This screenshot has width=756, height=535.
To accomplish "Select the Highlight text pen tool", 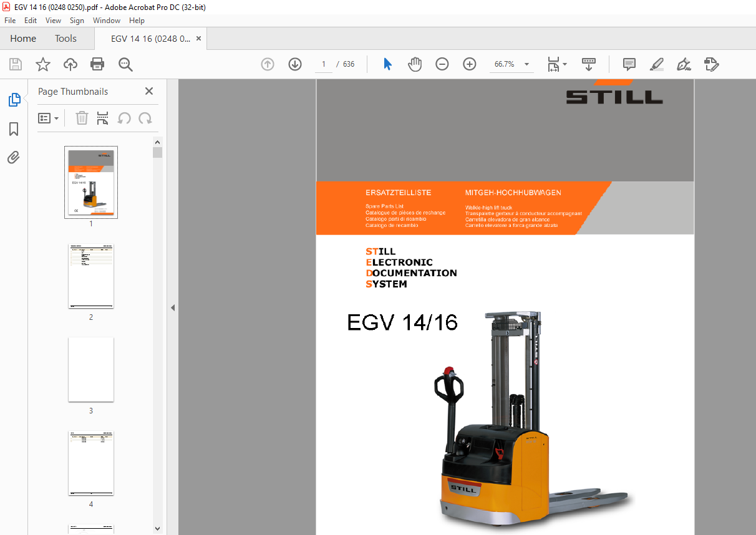I will [656, 64].
